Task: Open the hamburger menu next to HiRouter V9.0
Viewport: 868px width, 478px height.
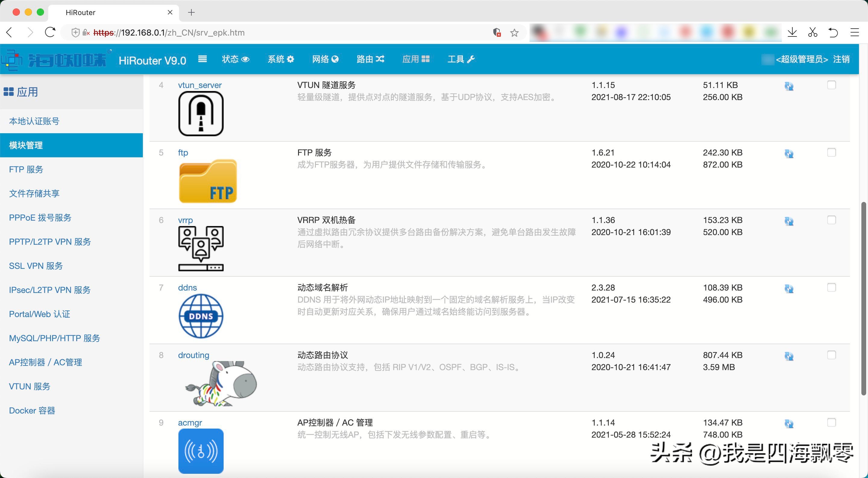Action: 202,59
